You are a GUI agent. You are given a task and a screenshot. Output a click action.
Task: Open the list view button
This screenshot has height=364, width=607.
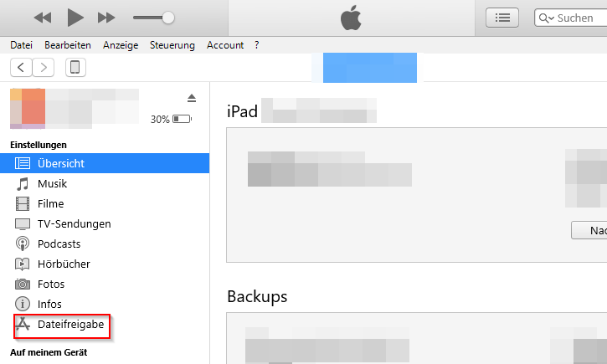point(502,18)
